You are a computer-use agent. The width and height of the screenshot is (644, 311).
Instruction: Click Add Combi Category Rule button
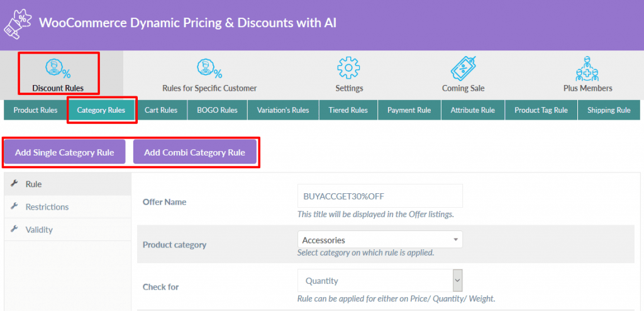[195, 152]
